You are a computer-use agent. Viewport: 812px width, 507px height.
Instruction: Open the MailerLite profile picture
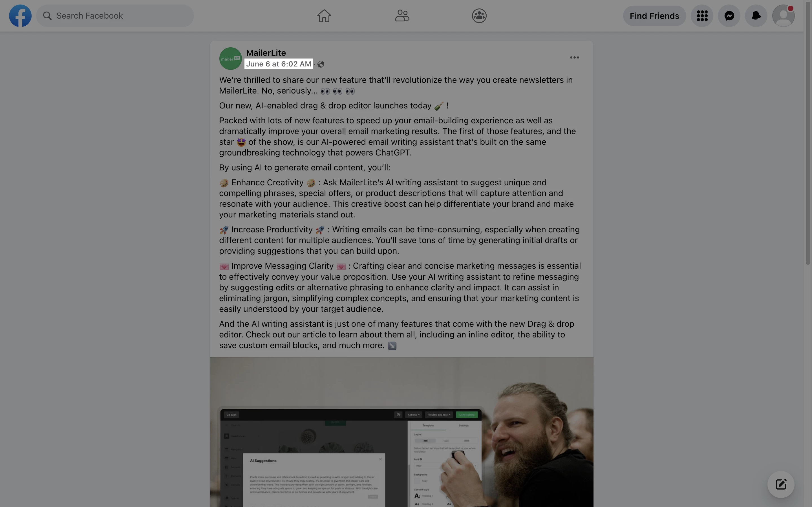click(x=231, y=58)
